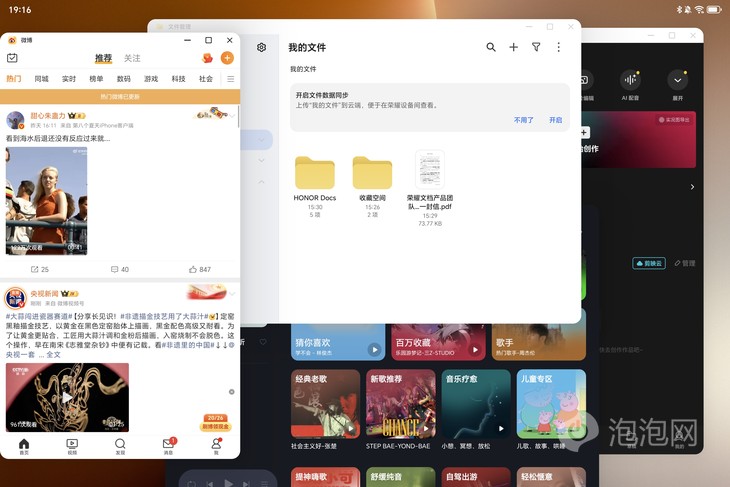Open the filter icon in file manager
Viewport: 730px width, 487px height.
pyautogui.click(x=536, y=47)
